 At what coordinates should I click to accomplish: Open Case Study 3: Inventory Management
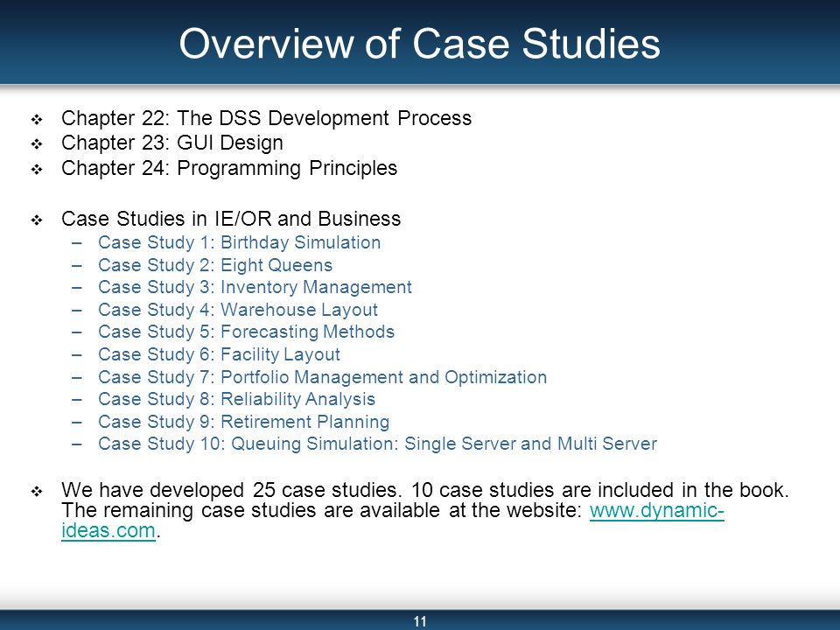coord(255,287)
